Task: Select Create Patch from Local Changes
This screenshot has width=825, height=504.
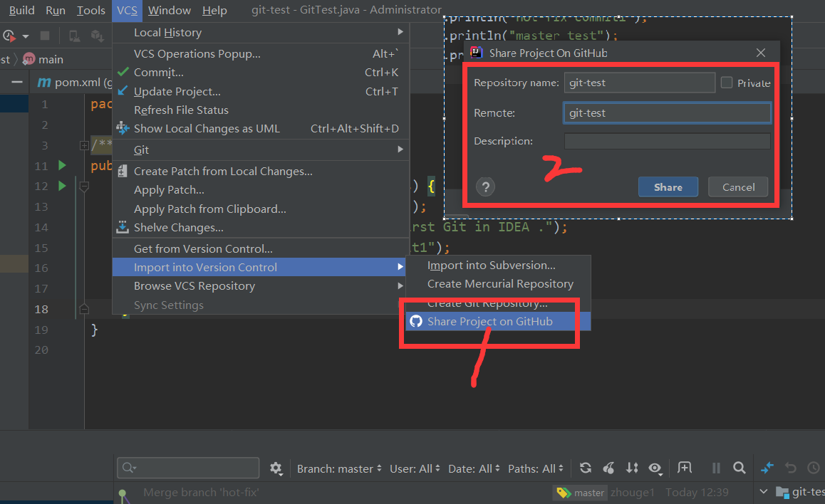Action: [261, 172]
